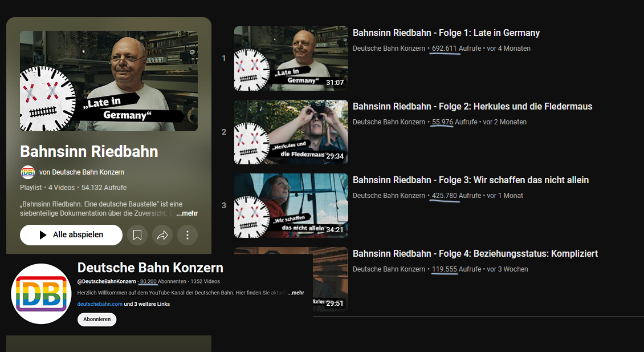
Task: Click '425.780 Aufrufe' view count
Action: pos(456,196)
